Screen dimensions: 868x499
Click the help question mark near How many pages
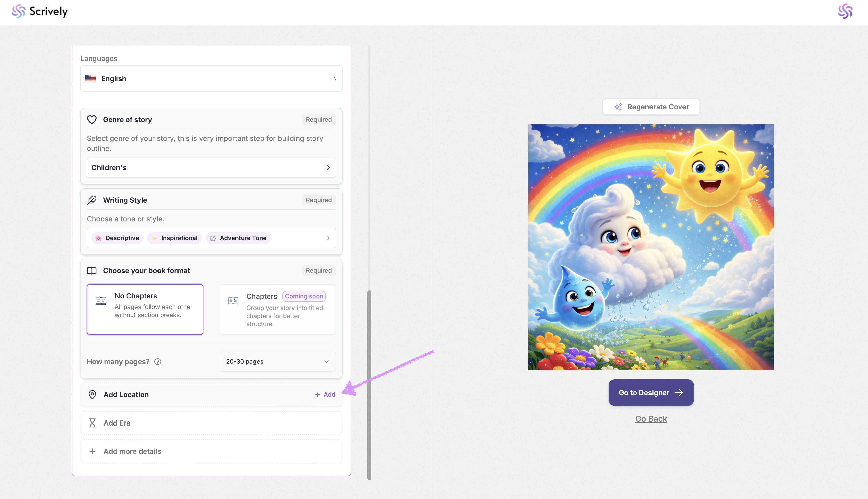(x=157, y=361)
